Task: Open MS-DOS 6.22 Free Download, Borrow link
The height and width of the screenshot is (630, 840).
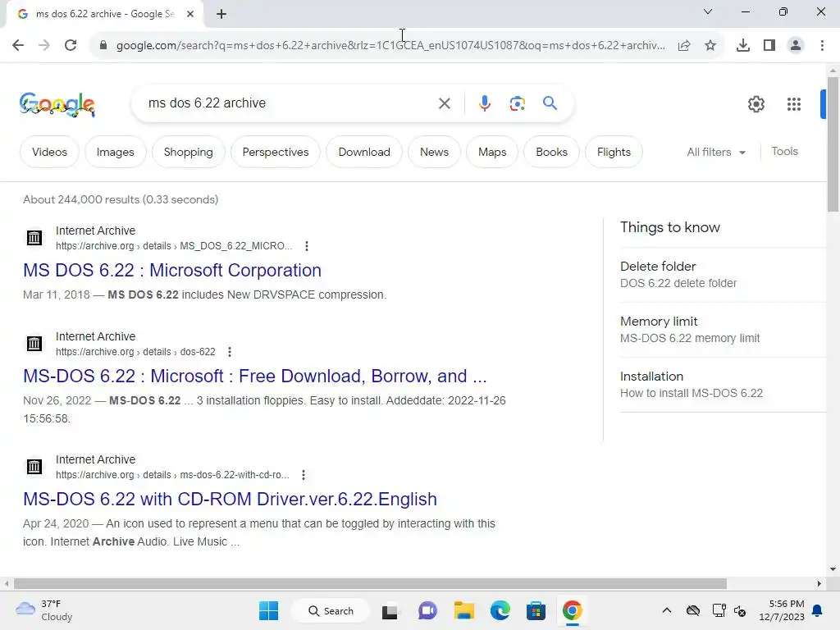Action: [254, 376]
